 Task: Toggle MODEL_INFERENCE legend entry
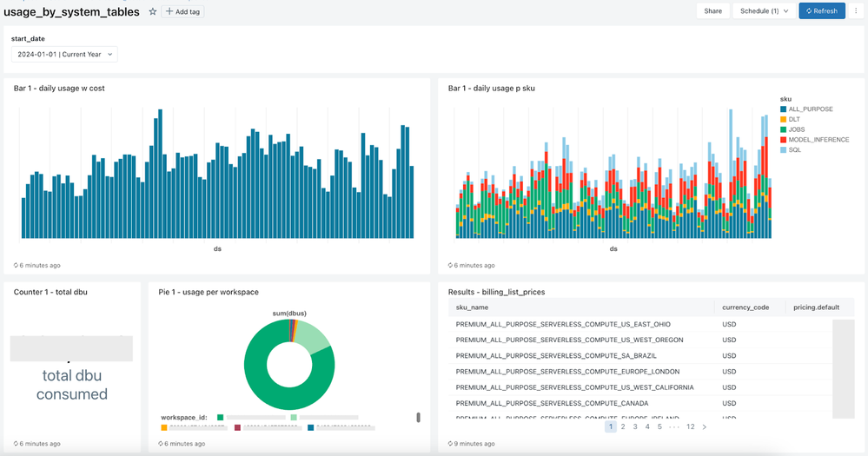(818, 140)
